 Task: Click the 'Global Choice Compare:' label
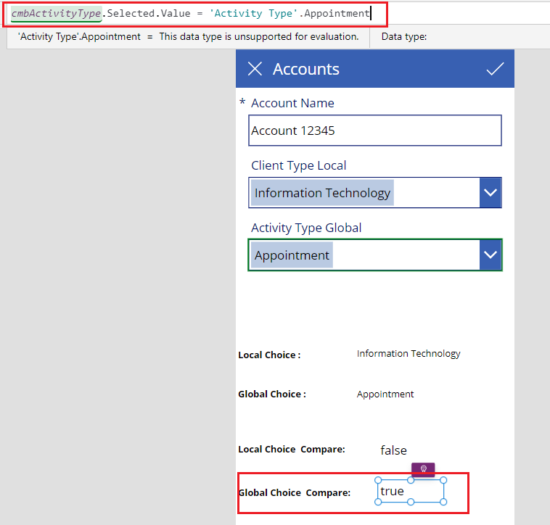(x=294, y=493)
